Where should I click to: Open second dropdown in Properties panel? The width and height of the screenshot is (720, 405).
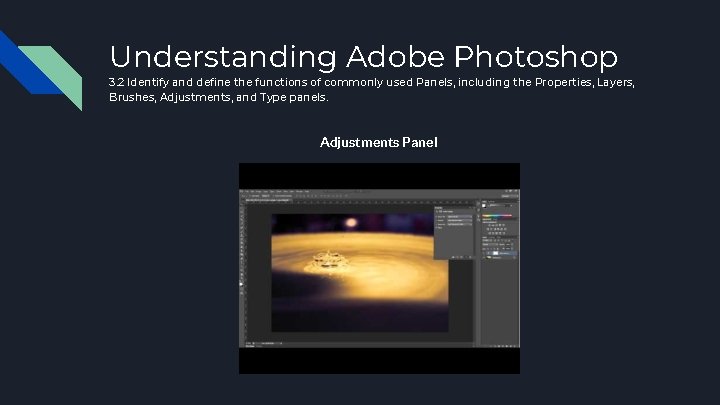tap(460, 220)
